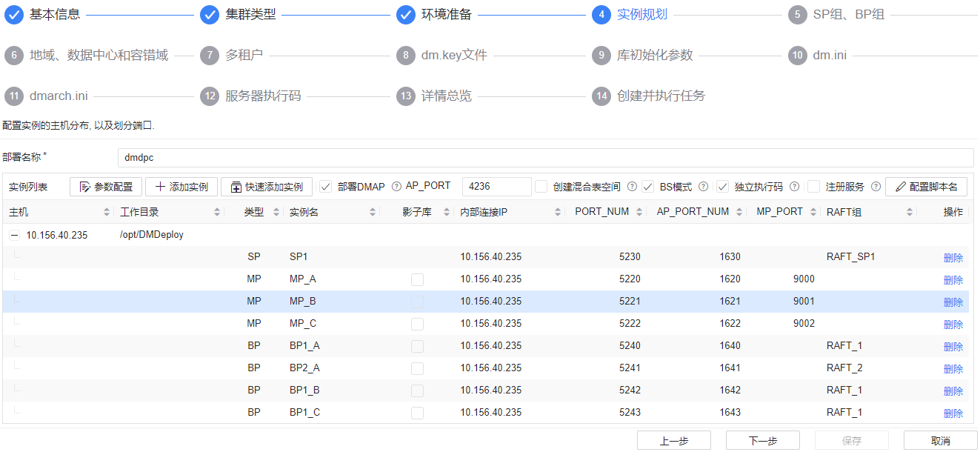Image resolution: width=980 pixels, height=452 pixels.
Task: Select /opt/DMDeploy work directory cell
Action: [x=152, y=235]
